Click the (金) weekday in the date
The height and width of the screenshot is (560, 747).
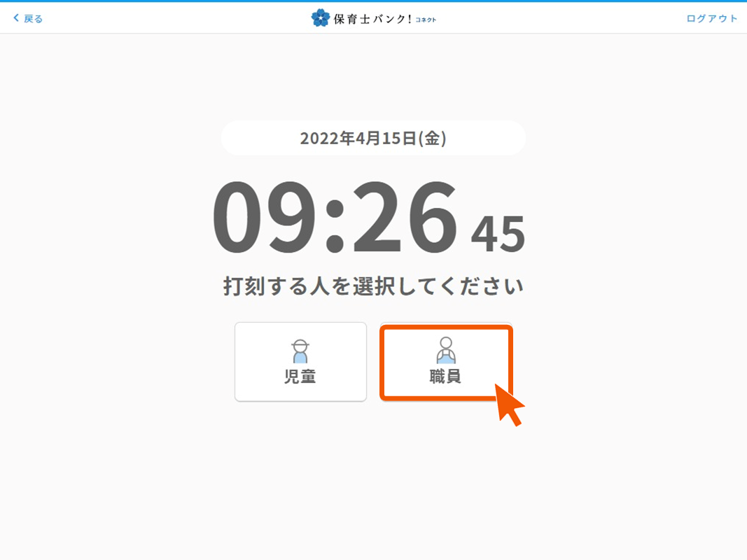[433, 138]
